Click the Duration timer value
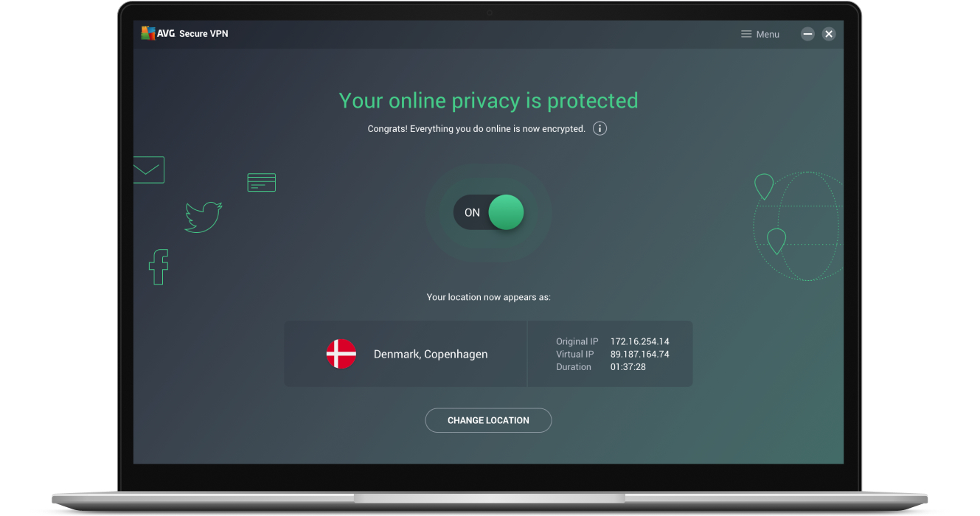980x516 pixels. coord(628,367)
